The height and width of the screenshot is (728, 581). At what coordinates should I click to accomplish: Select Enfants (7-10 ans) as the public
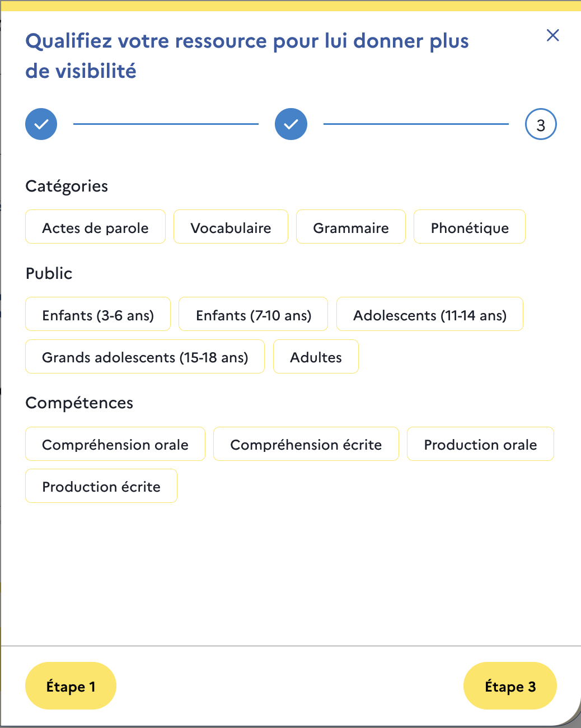[x=253, y=314]
